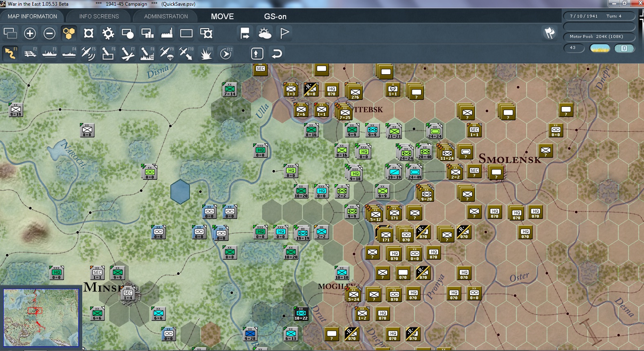The height and width of the screenshot is (351, 644).
Task: Select the German unit counter labeled 24=49
Action: [415, 172]
